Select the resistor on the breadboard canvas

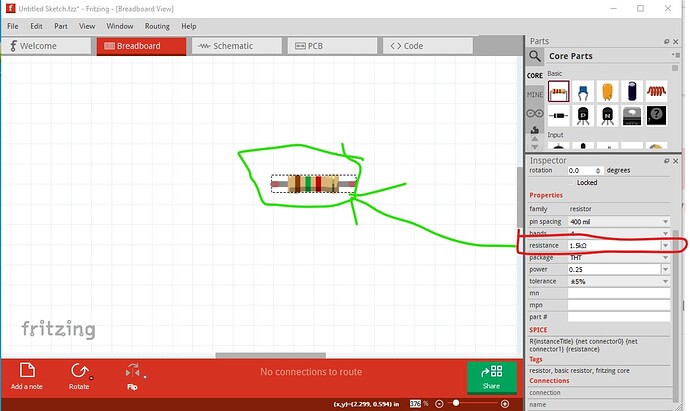tap(313, 184)
